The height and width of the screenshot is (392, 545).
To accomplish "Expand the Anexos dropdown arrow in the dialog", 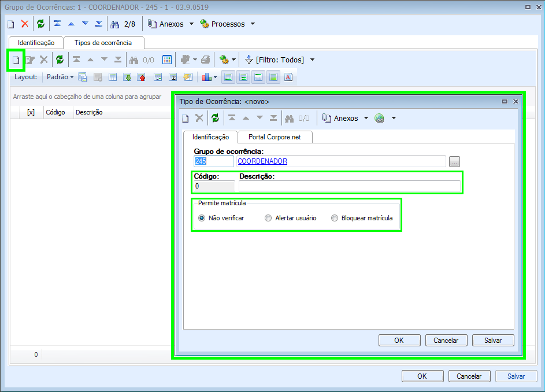I will pos(366,119).
